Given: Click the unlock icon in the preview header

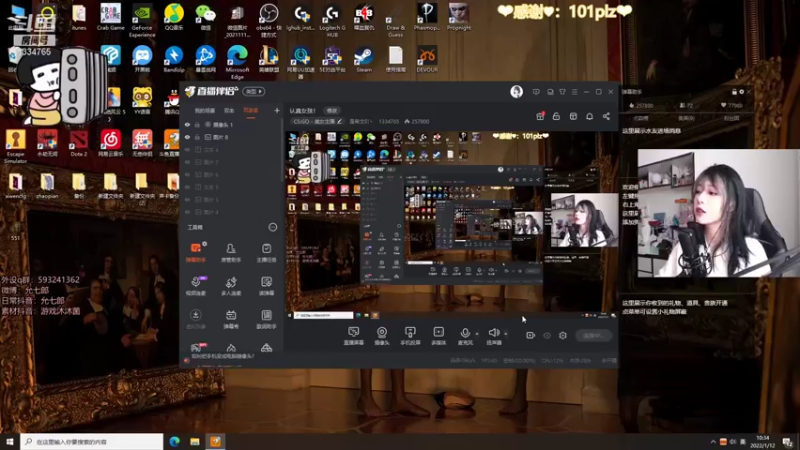Looking at the screenshot, I should 556,116.
